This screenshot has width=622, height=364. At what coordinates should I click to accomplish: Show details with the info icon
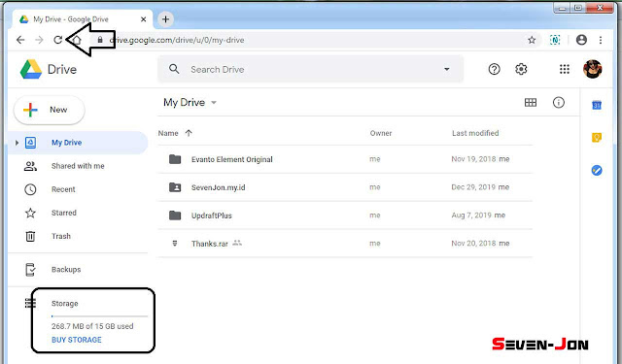pos(559,103)
